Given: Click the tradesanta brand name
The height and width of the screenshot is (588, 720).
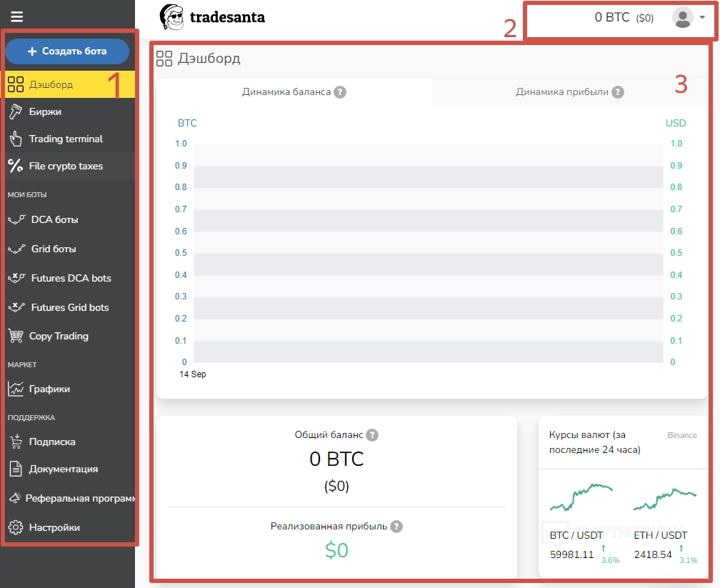Looking at the screenshot, I should [x=227, y=17].
